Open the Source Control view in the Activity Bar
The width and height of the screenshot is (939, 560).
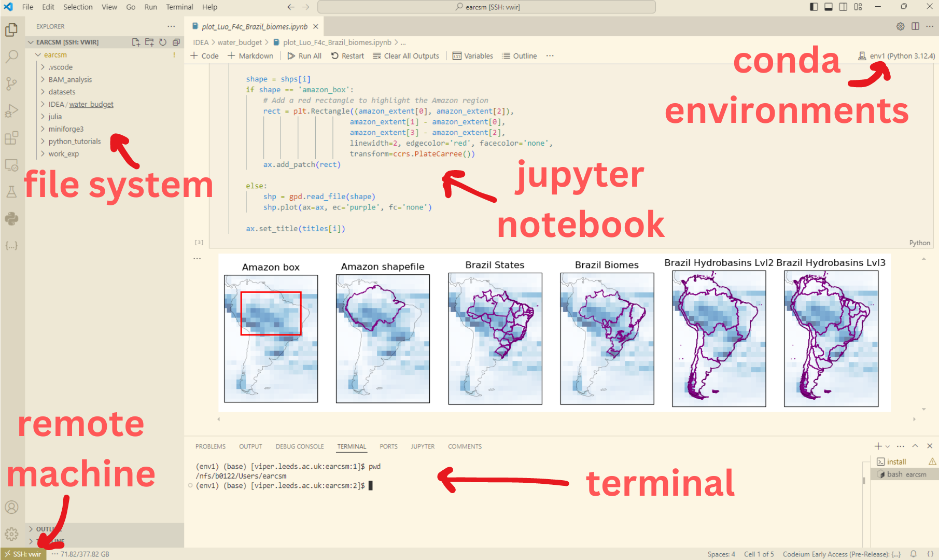tap(11, 84)
